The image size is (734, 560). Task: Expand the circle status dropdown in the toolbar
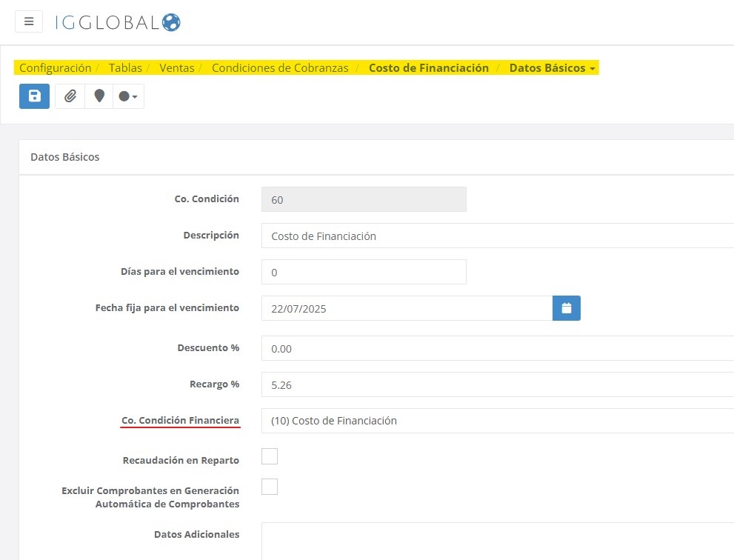[x=128, y=96]
